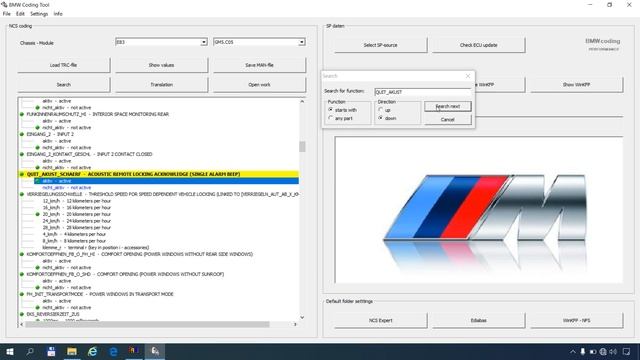Image resolution: width=640 pixels, height=360 pixels.
Task: Click the Save MAN-file button
Action: (259, 65)
